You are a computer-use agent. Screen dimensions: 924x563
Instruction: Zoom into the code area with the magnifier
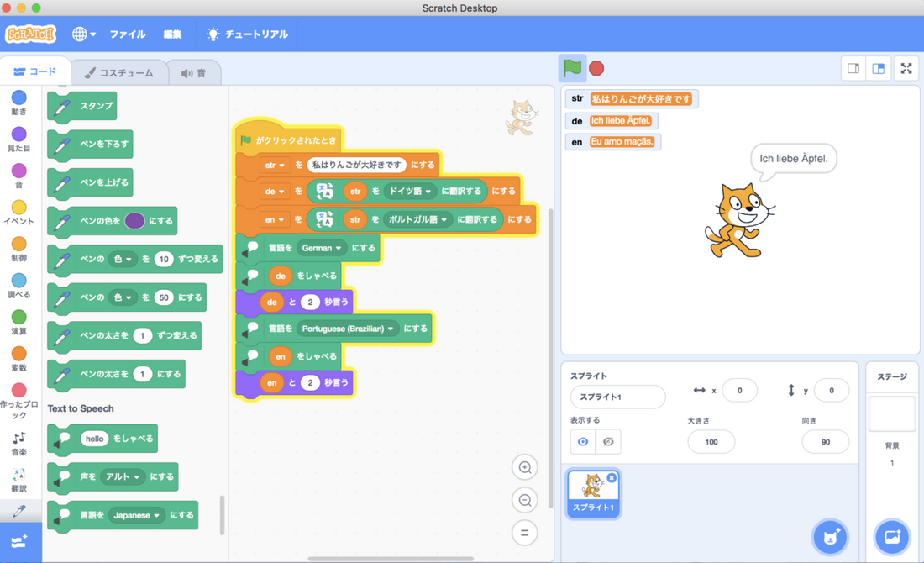click(524, 467)
